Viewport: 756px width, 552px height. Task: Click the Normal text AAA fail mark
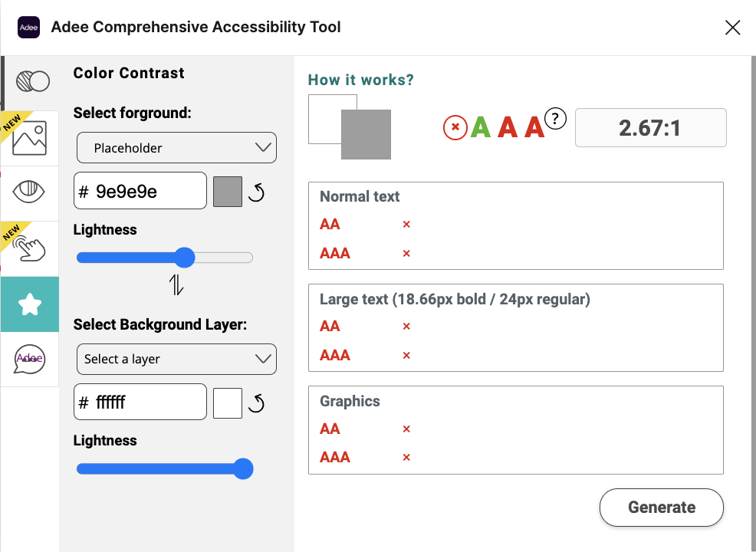tap(406, 253)
